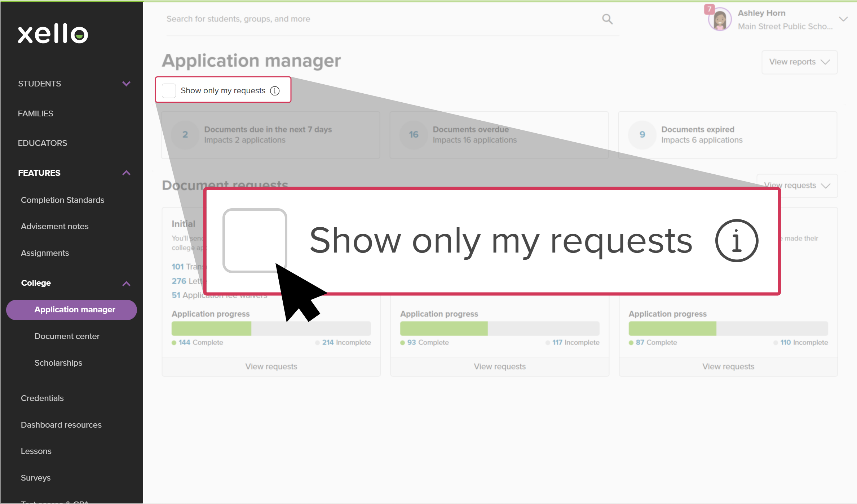Check the enlarged checkbox in the callout

point(255,240)
